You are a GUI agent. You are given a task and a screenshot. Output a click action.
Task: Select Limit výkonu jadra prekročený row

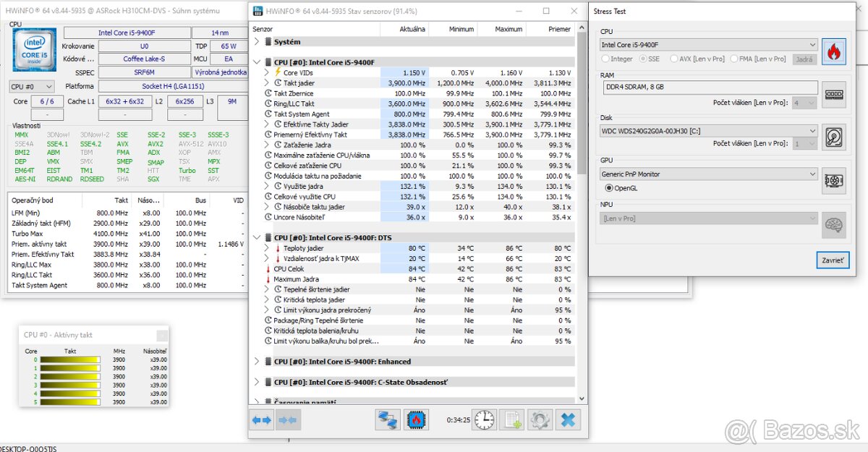412,310
